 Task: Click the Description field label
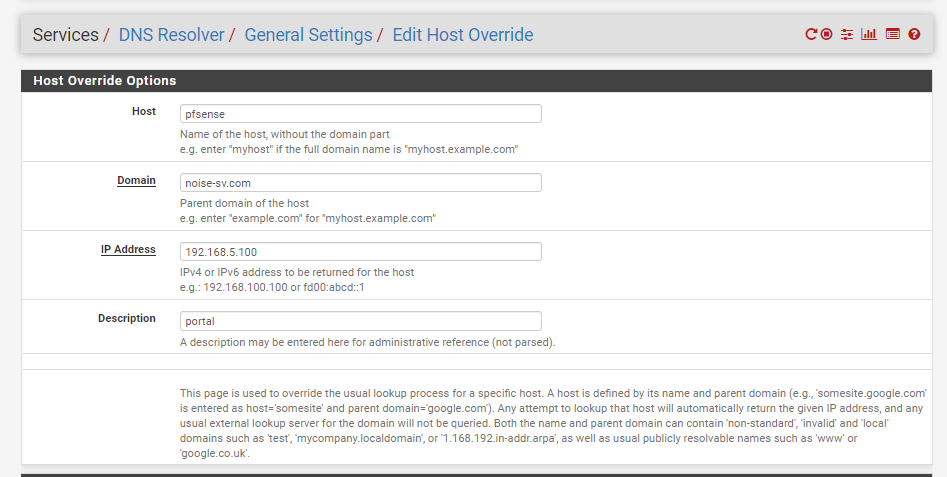[127, 318]
